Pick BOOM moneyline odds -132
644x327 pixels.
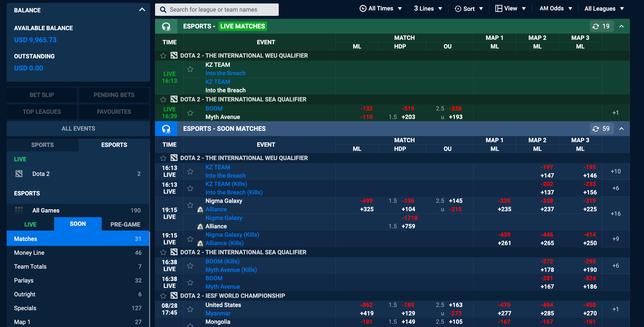(x=366, y=109)
